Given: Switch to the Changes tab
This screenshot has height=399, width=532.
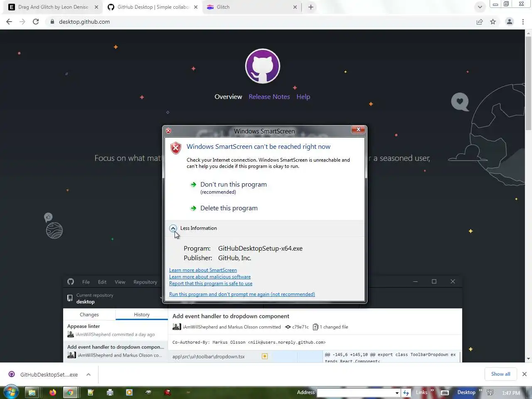Looking at the screenshot, I should [x=89, y=315].
